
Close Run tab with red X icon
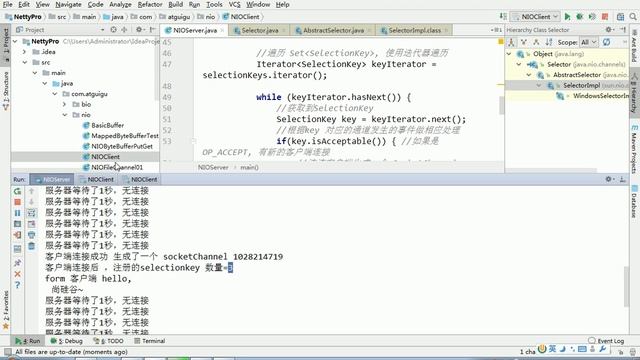click(18, 274)
